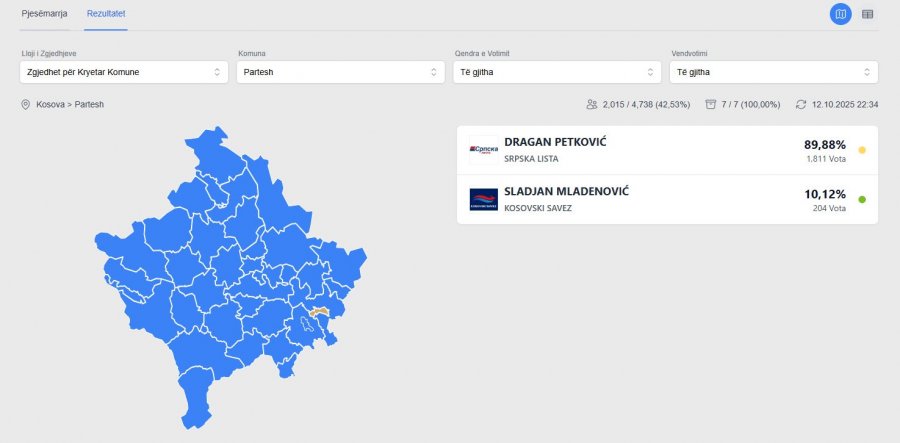
Task: Open the Pjesëmarrja tab
Action: [x=44, y=14]
